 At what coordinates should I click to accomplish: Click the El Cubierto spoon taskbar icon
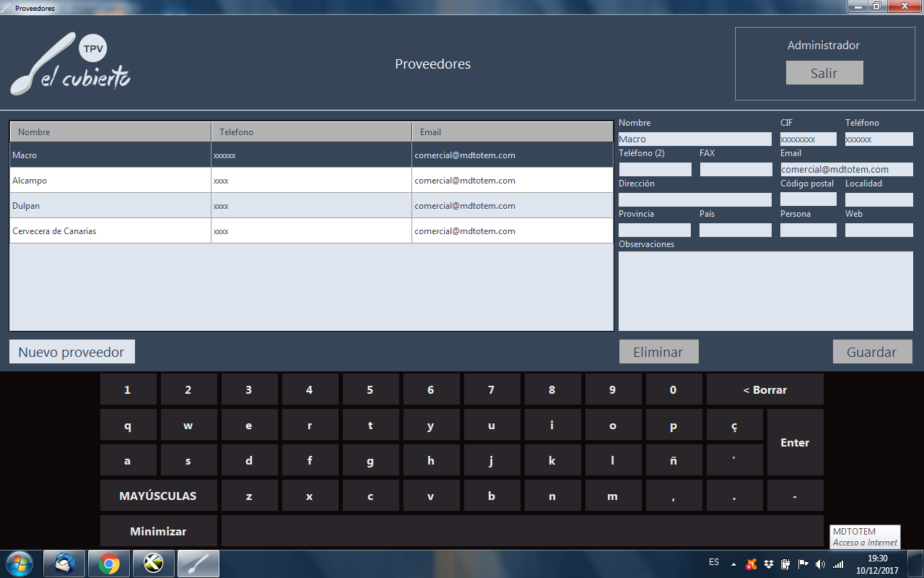click(x=198, y=563)
